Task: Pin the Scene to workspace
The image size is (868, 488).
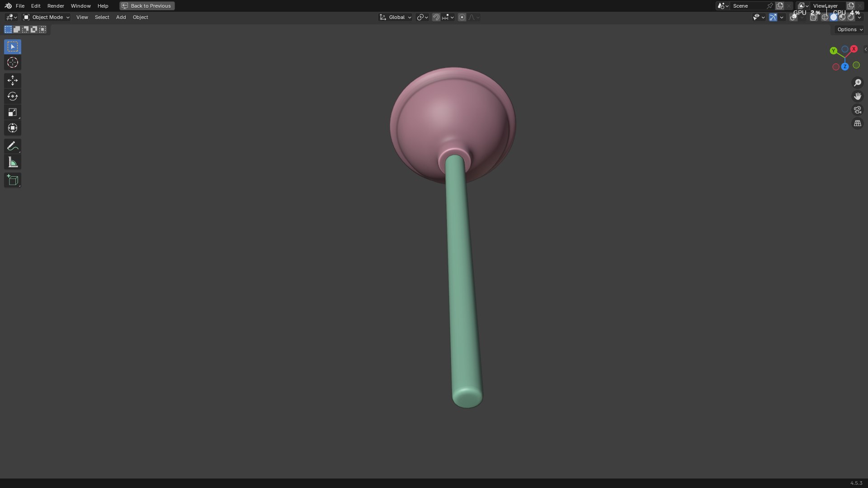Action: point(769,6)
